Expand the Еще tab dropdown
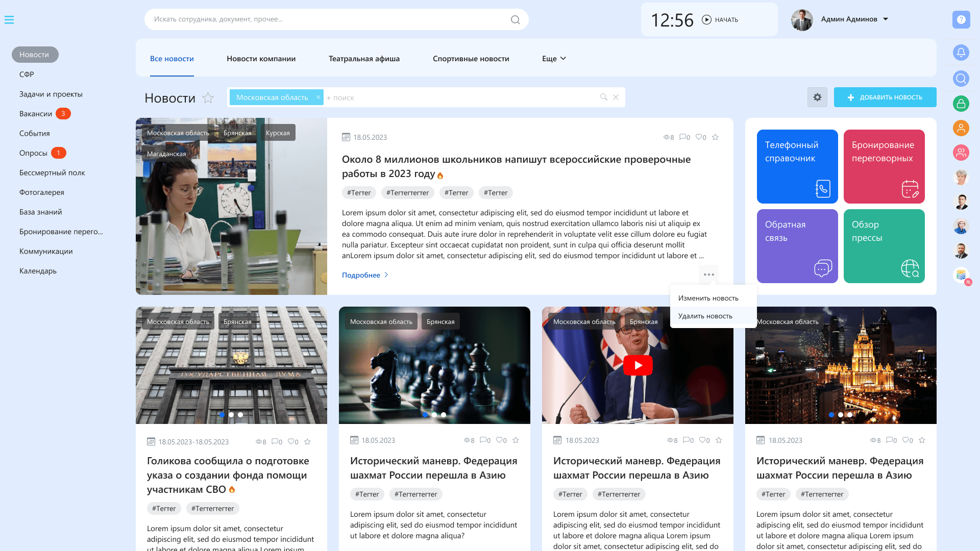The width and height of the screenshot is (980, 551). coord(554,59)
